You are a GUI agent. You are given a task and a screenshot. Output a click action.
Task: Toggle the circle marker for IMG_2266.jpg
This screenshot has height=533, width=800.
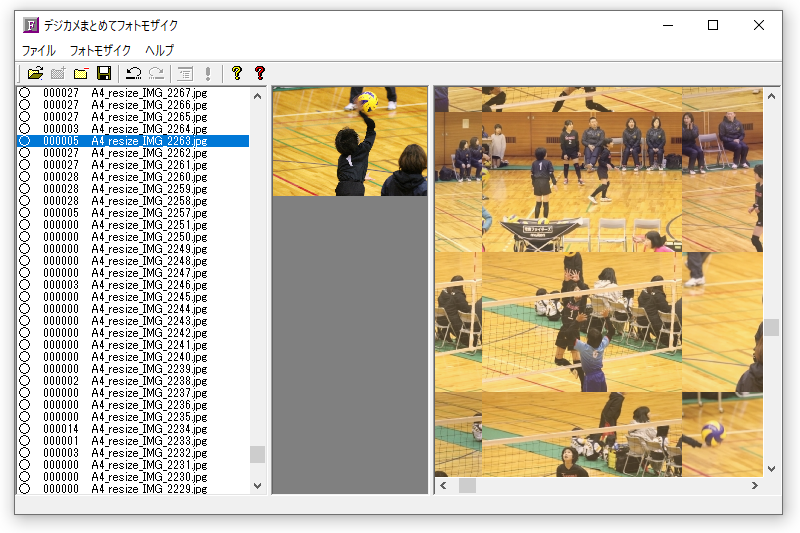24,105
